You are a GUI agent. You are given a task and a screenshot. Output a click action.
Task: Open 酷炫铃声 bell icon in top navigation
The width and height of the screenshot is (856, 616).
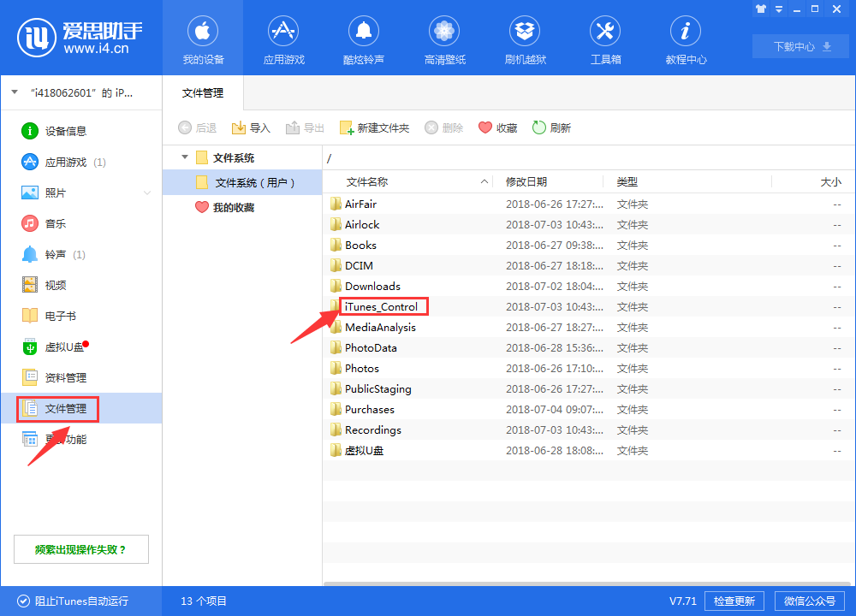pos(363,33)
